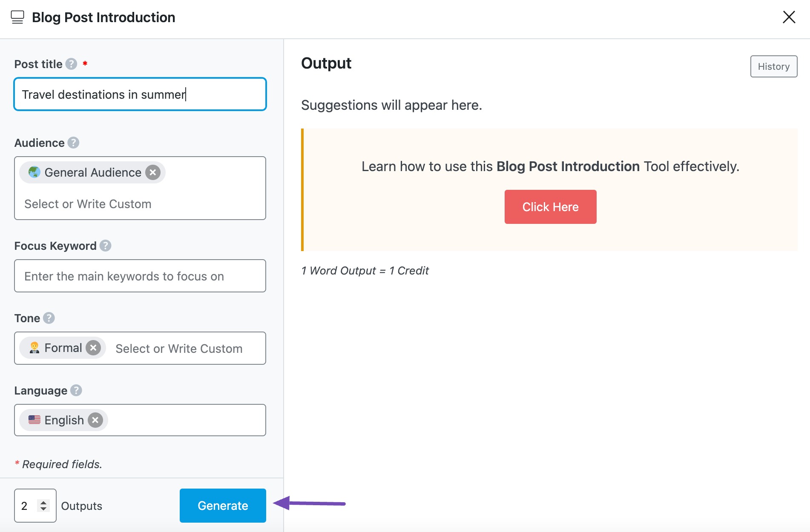Click the Focus Keyword input field
Image resolution: width=810 pixels, height=532 pixels.
pyautogui.click(x=140, y=276)
